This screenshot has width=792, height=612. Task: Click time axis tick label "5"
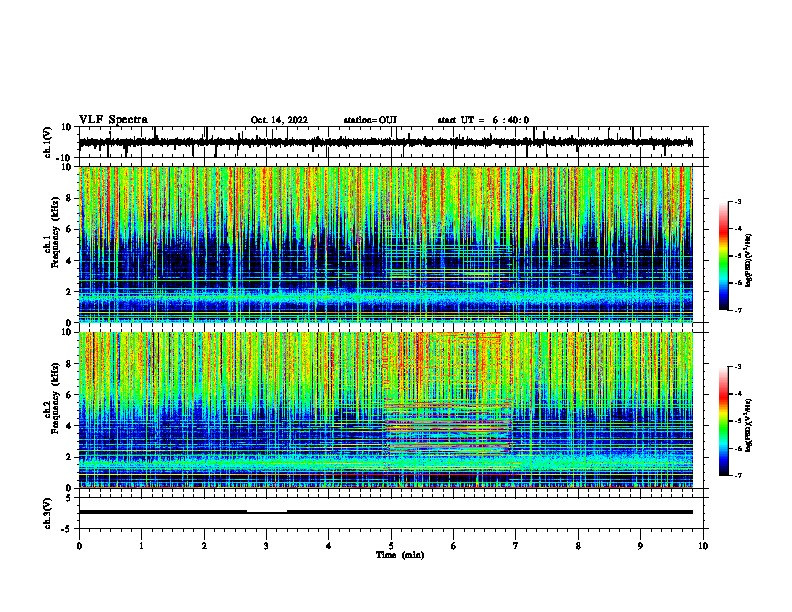tap(391, 546)
